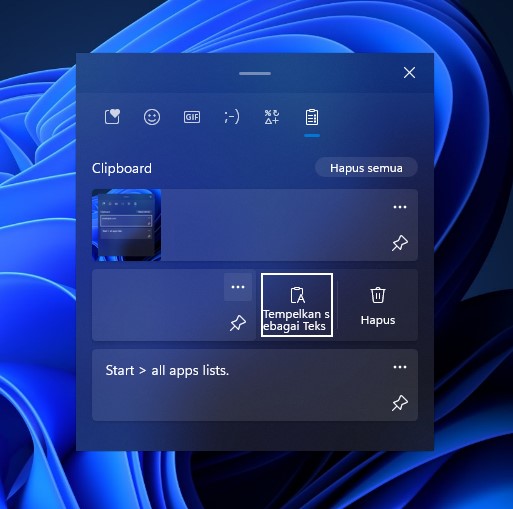Grab the panel drag handle at top
This screenshot has height=509, width=513.
coord(255,73)
